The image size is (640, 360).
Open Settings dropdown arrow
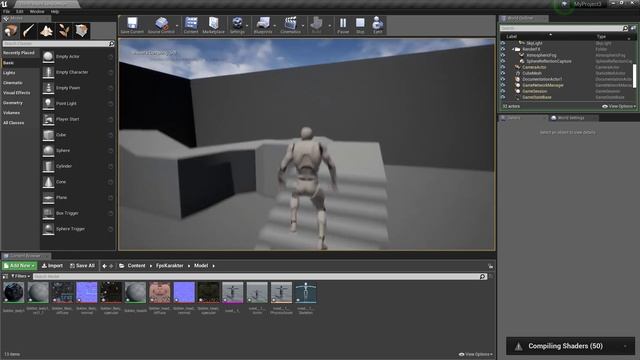point(247,26)
